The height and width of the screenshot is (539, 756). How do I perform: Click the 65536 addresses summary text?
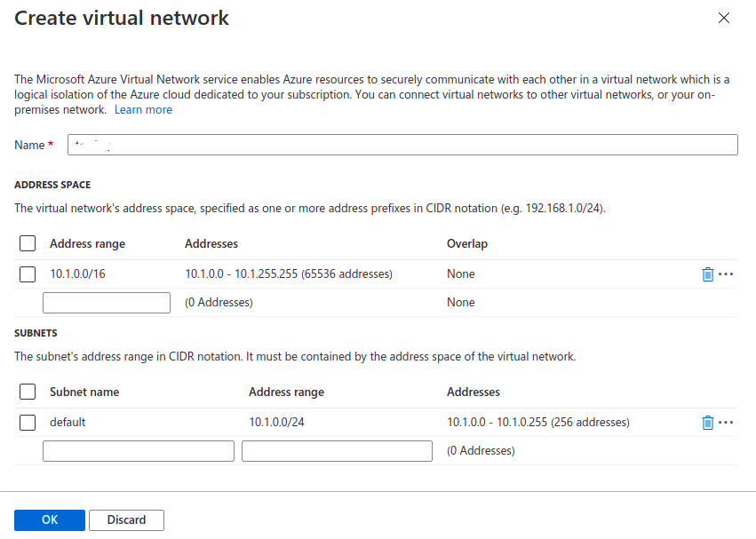[x=289, y=273]
